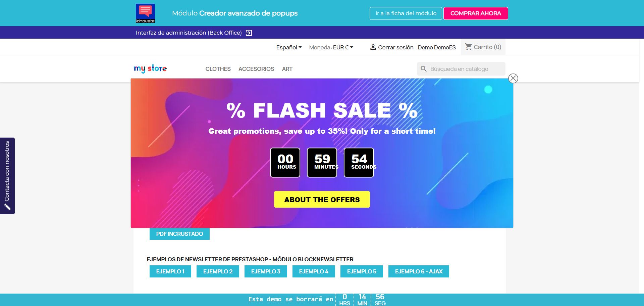Click the user account icon

pos(373,47)
